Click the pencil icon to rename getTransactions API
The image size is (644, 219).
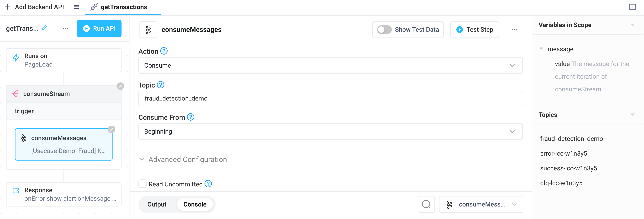tap(44, 28)
